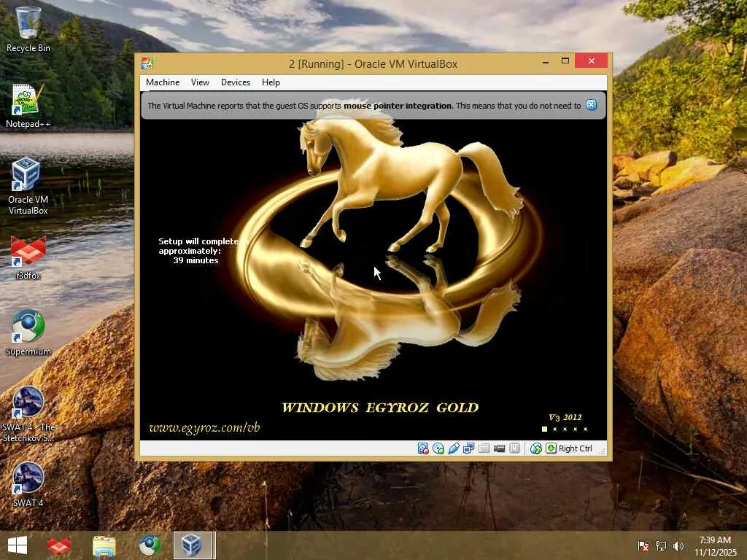
Task: Click the shared folders status icon
Action: [484, 448]
